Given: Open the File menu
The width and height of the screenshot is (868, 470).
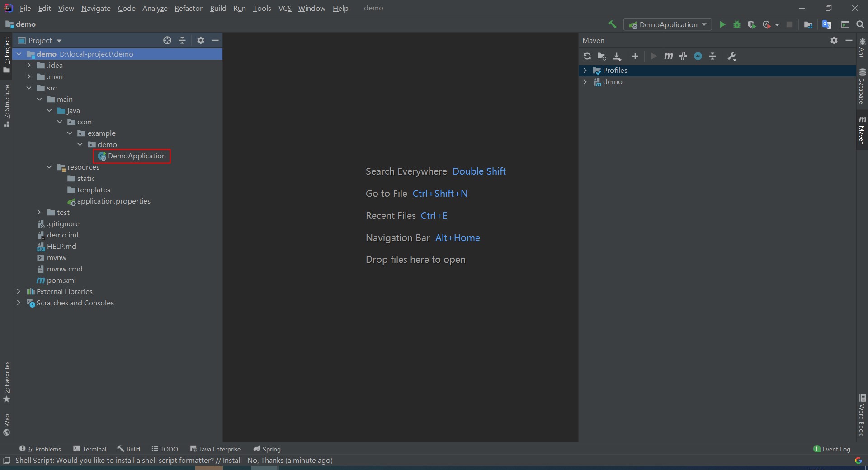Looking at the screenshot, I should (x=25, y=8).
